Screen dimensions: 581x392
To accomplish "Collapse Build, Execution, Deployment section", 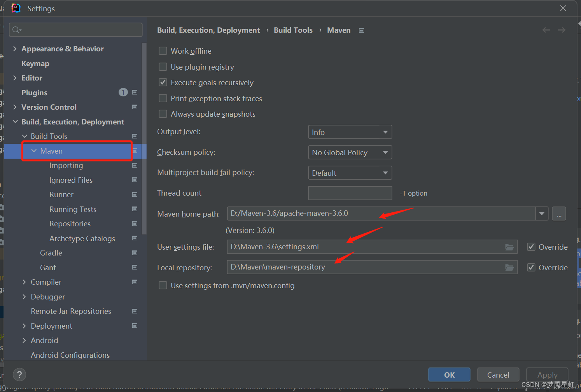I will tap(15, 122).
